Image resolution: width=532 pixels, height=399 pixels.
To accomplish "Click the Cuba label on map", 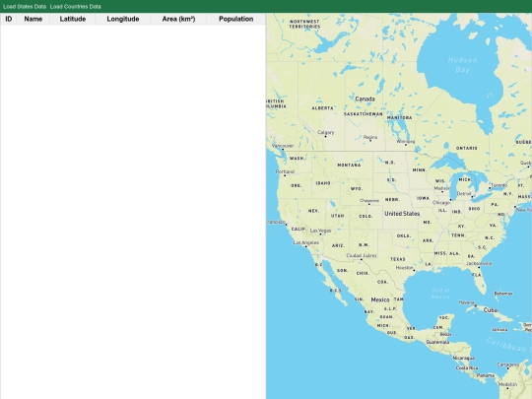I will tap(491, 310).
